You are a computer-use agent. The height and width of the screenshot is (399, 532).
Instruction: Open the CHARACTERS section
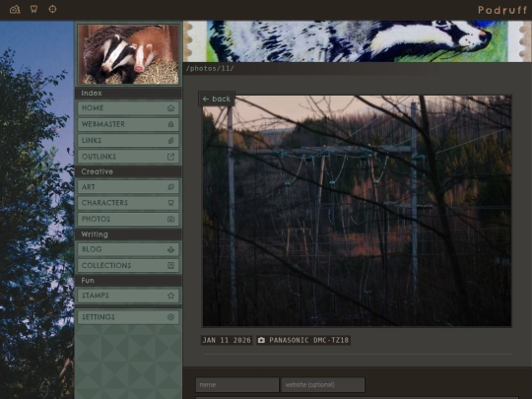(128, 203)
